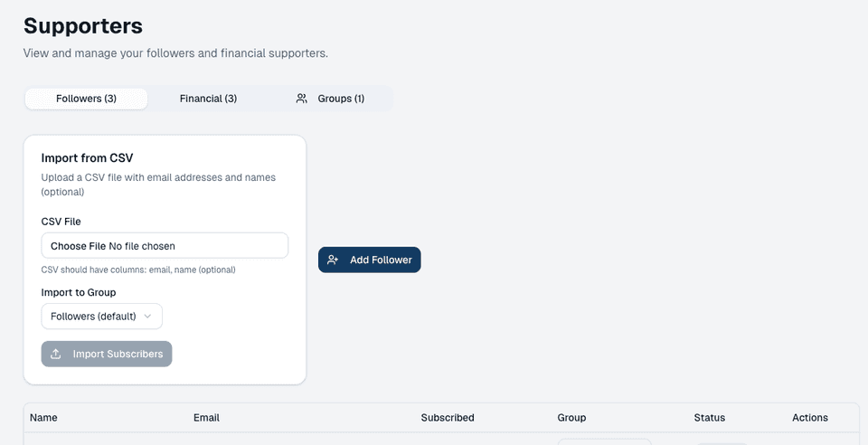Image resolution: width=868 pixels, height=445 pixels.
Task: Click Choose File to pick a CSV
Action: point(78,246)
